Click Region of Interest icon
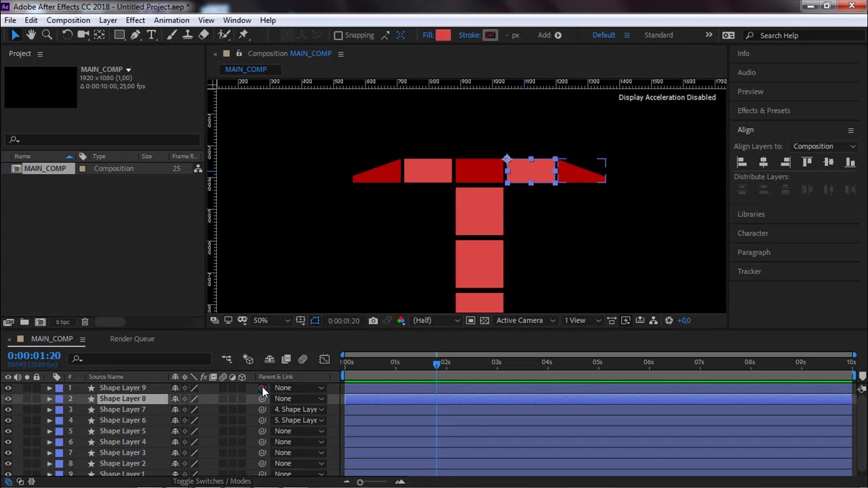Image resolution: width=868 pixels, height=488 pixels. coord(471,321)
